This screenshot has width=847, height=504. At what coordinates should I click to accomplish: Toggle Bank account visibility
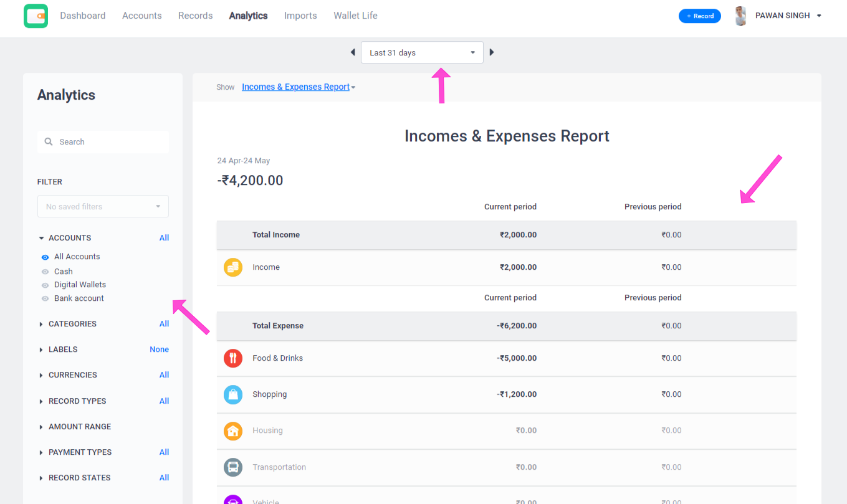[x=45, y=298]
